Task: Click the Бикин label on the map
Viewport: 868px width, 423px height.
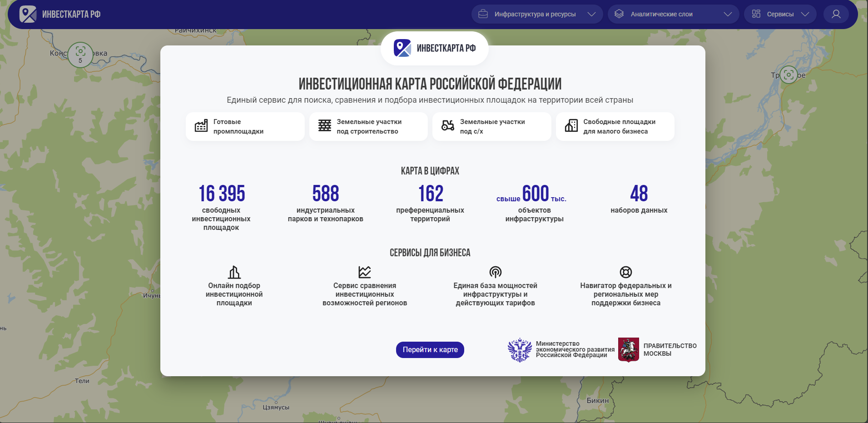Action: tap(598, 400)
